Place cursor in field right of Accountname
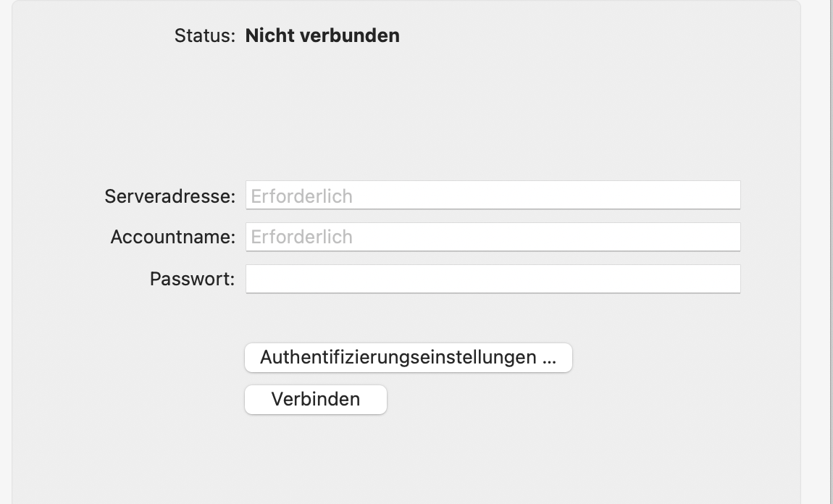Viewport: 833px width, 504px height. coord(493,237)
